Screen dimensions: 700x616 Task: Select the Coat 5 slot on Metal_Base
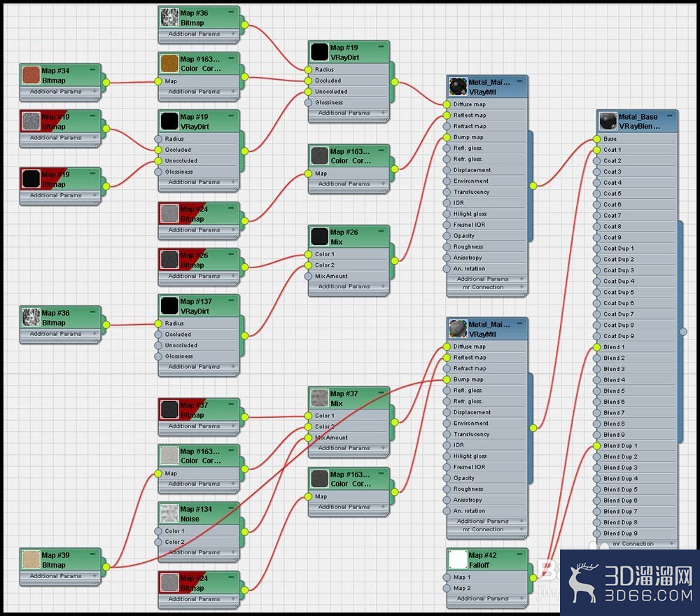pos(637,194)
